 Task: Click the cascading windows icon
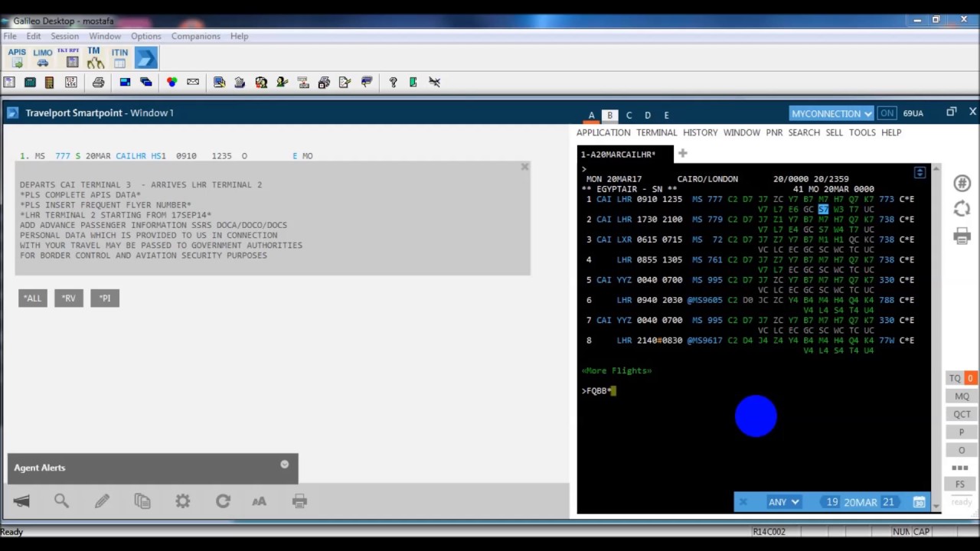(x=145, y=82)
